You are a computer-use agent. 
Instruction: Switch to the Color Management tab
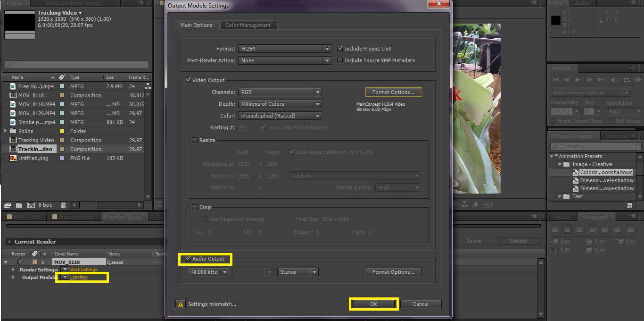(x=248, y=25)
